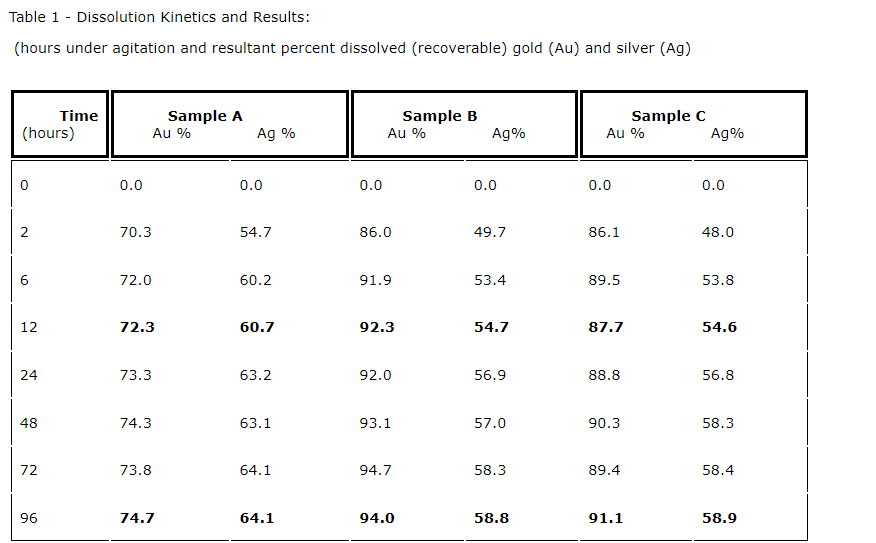Image resolution: width=876 pixels, height=543 pixels.
Task: Click the Table 1 Dissolution Kinetics title
Action: click(159, 18)
